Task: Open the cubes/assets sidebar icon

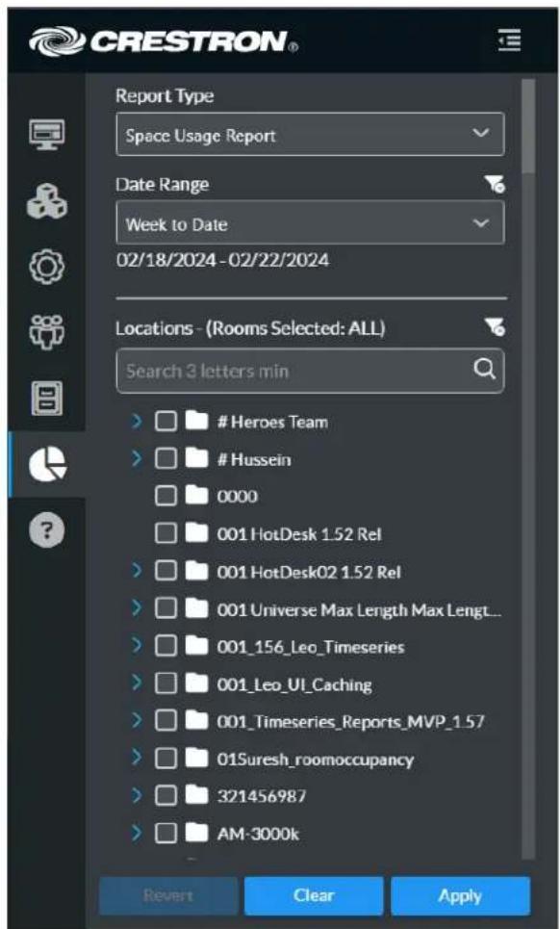Action: tap(47, 202)
